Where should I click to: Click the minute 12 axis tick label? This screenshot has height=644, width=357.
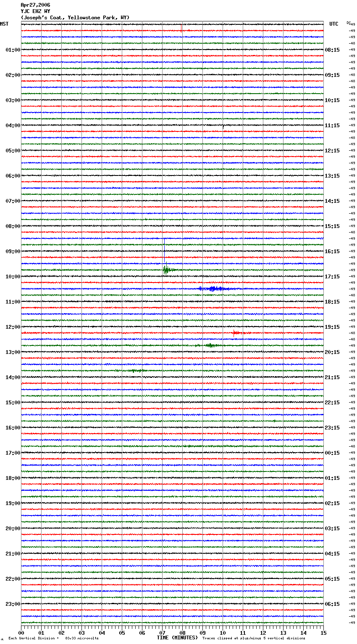click(263, 633)
